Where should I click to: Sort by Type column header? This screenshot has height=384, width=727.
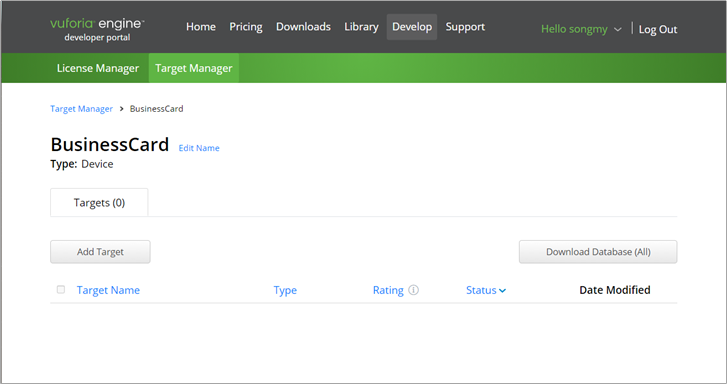[285, 290]
